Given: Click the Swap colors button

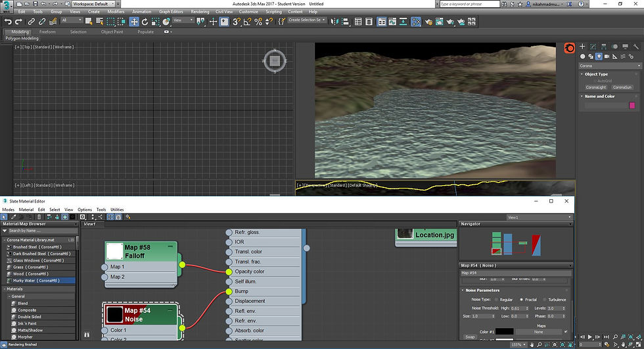Looking at the screenshot, I should (x=470, y=337).
